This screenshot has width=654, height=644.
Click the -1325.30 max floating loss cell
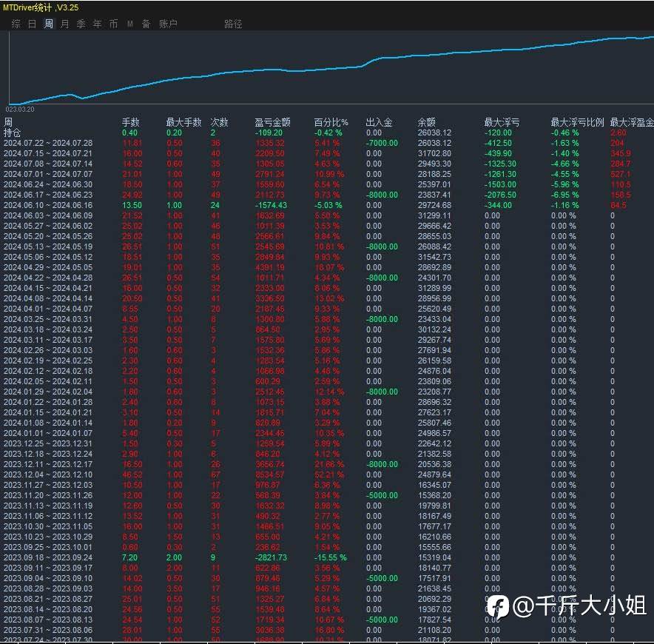(x=501, y=164)
